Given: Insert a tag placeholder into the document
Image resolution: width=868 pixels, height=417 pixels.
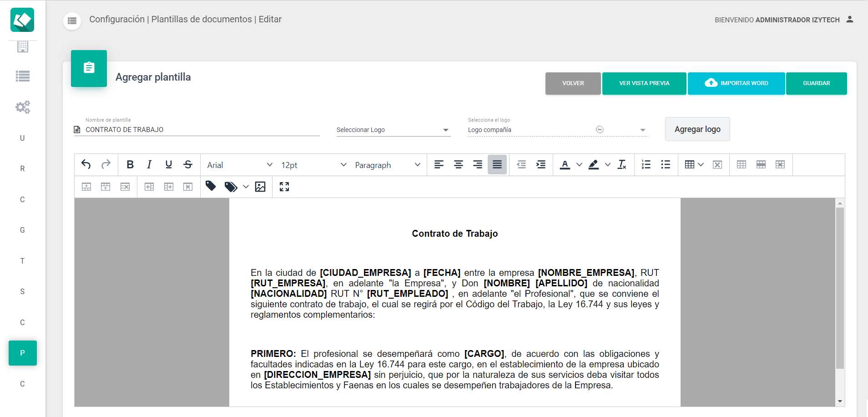Looking at the screenshot, I should point(211,187).
